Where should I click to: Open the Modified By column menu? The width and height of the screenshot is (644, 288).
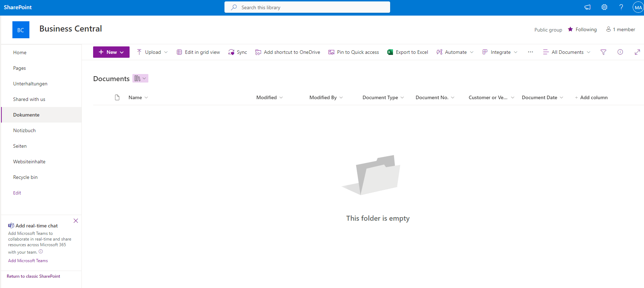point(326,97)
